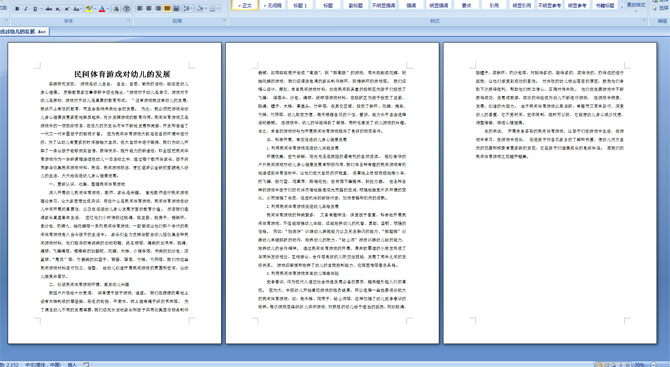The height and width of the screenshot is (367, 670).
Task: Align the text to the left
Action: [140, 9]
